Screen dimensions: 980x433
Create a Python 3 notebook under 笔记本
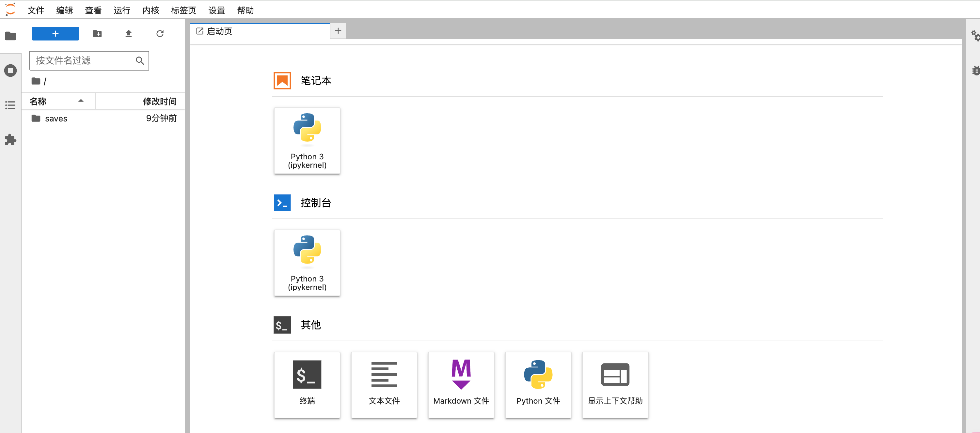pyautogui.click(x=307, y=141)
